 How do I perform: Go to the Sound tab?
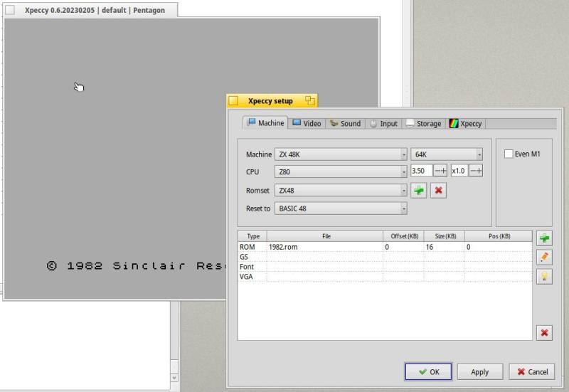pos(345,123)
